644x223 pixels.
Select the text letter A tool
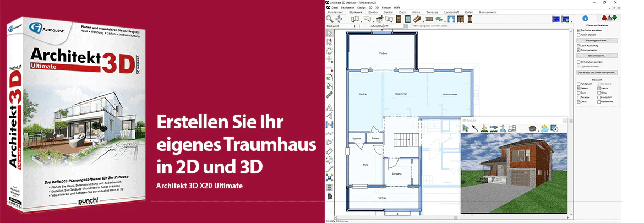coord(329,106)
